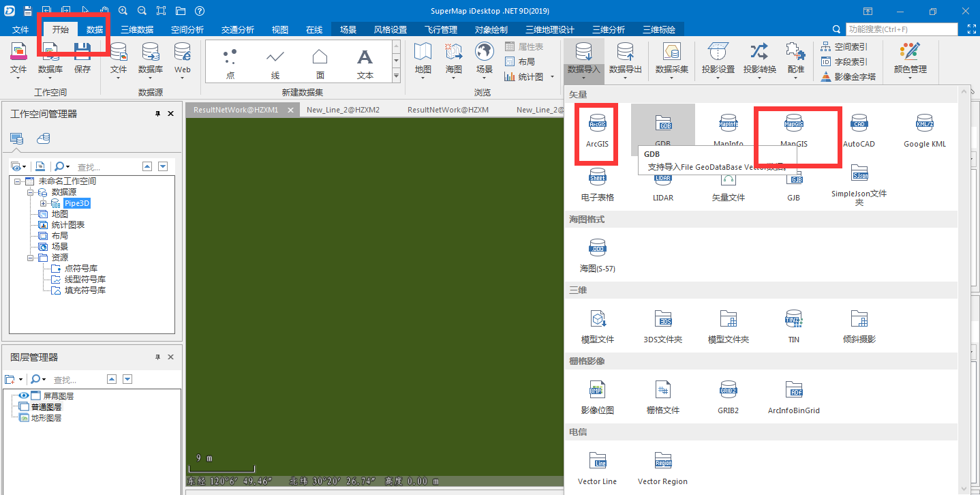This screenshot has width=980, height=495.
Task: Choose 倾斜摄影 oblique photography import
Action: [x=859, y=326]
